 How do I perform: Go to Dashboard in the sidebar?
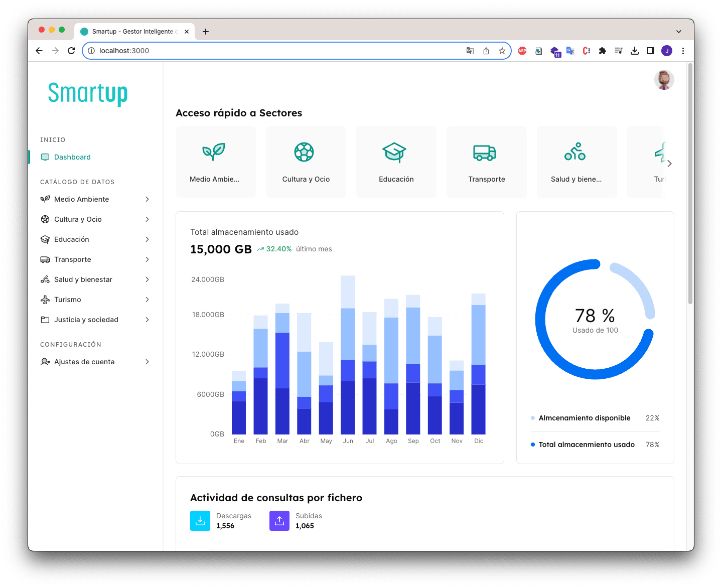point(72,157)
